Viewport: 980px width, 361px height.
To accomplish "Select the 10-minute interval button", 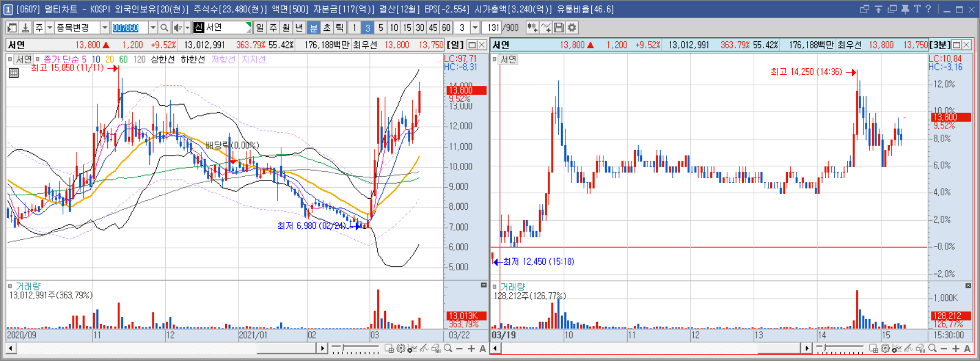I will tap(394, 28).
